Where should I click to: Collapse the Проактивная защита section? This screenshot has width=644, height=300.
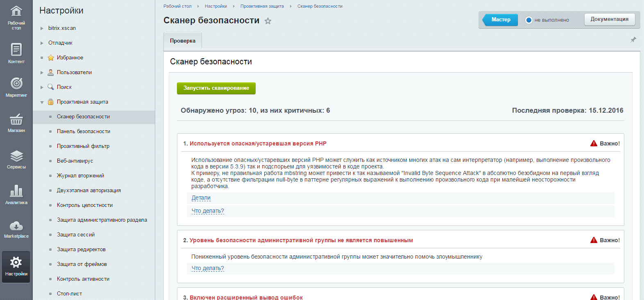click(x=42, y=102)
